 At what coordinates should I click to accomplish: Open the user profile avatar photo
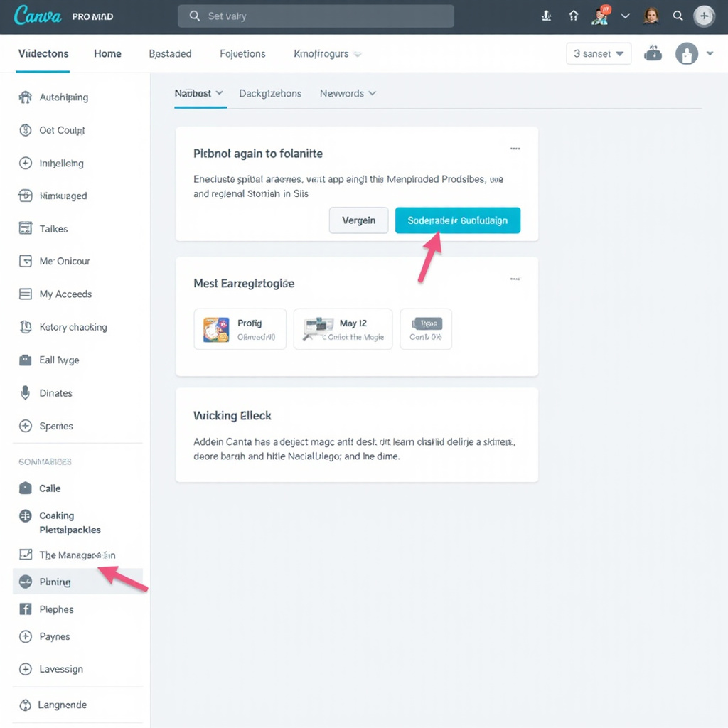click(x=651, y=16)
